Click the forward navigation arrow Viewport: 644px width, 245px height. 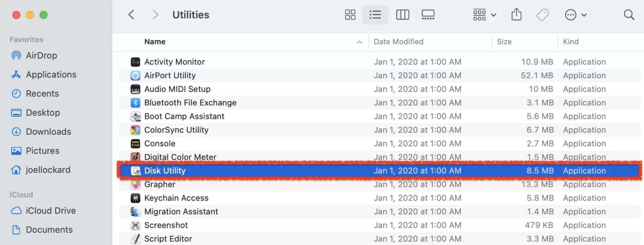coord(155,14)
